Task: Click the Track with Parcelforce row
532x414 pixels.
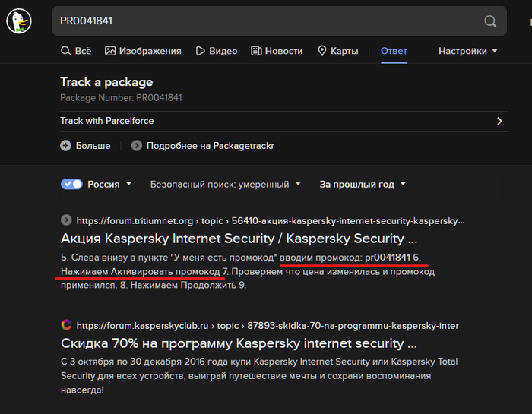Action: click(284, 121)
